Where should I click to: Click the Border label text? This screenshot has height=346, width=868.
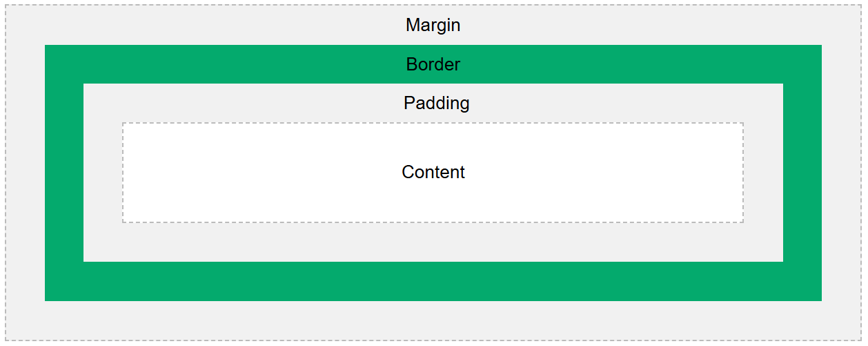(x=433, y=64)
